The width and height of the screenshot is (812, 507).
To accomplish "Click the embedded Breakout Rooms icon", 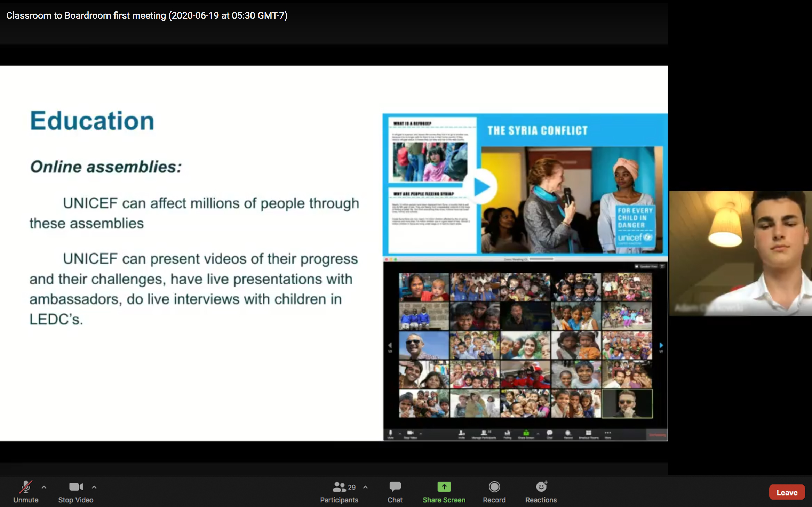I will pos(588,433).
